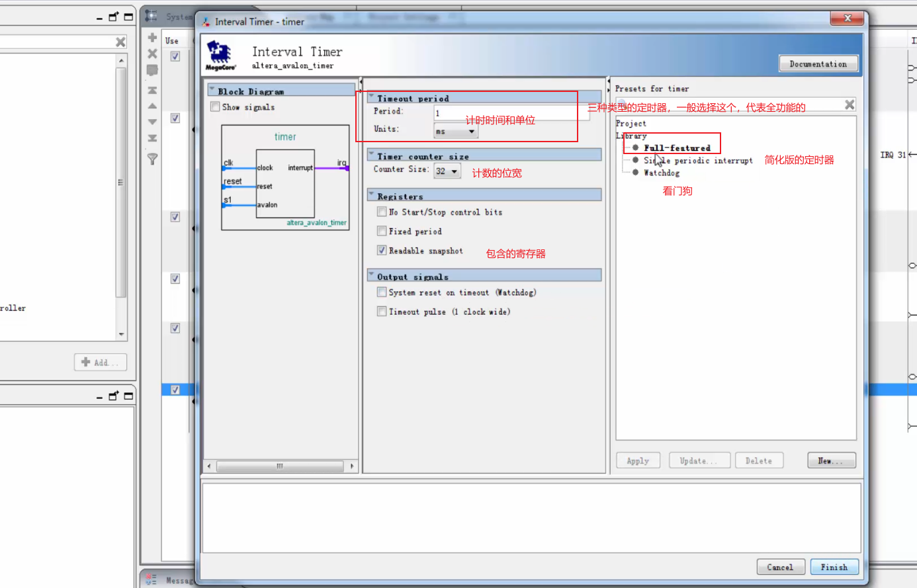This screenshot has width=917, height=588.
Task: Maximize the panel below the Add... button
Action: pyautogui.click(x=128, y=396)
